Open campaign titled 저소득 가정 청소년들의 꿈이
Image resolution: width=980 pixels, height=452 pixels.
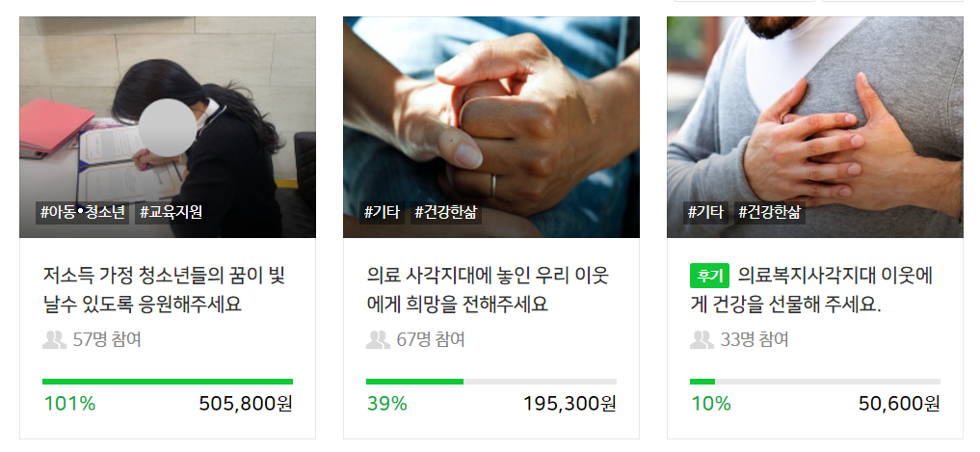click(x=164, y=289)
